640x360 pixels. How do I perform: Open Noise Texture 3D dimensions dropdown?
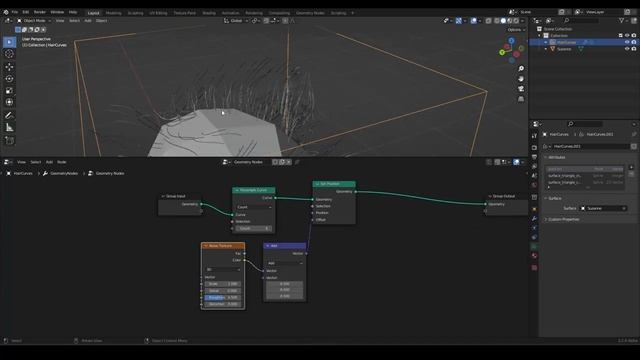pos(223,269)
